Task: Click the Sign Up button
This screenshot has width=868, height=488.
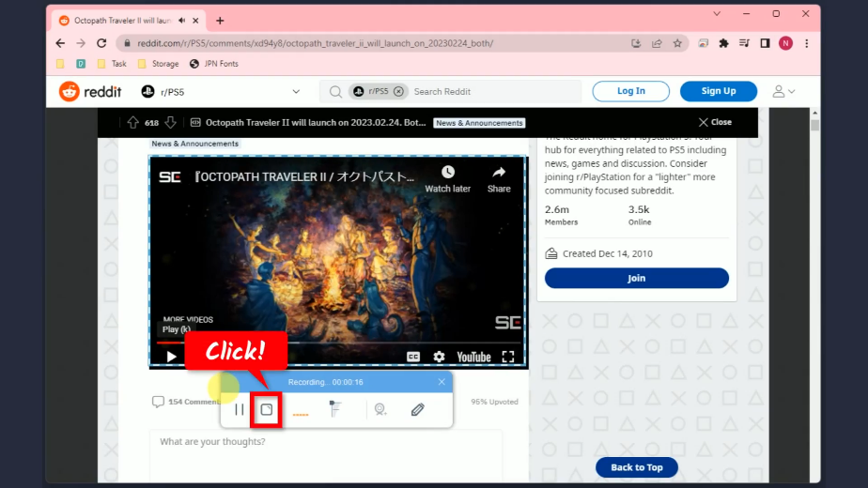Action: click(718, 91)
